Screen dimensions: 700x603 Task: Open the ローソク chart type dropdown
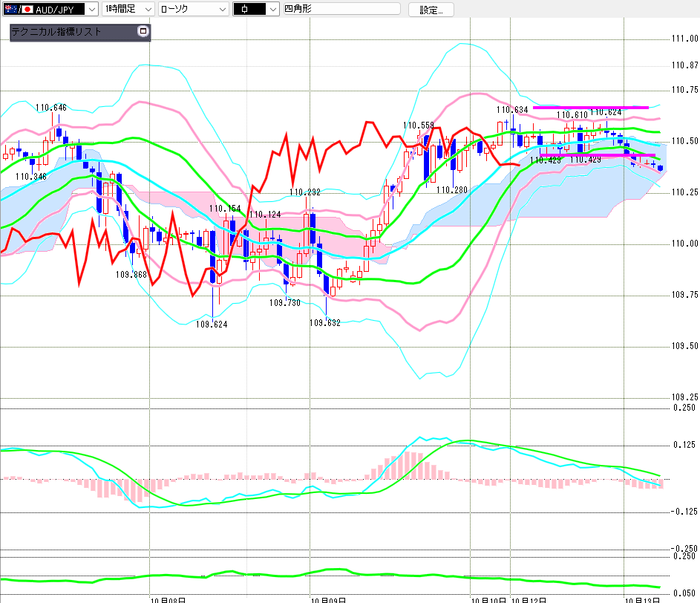click(194, 9)
